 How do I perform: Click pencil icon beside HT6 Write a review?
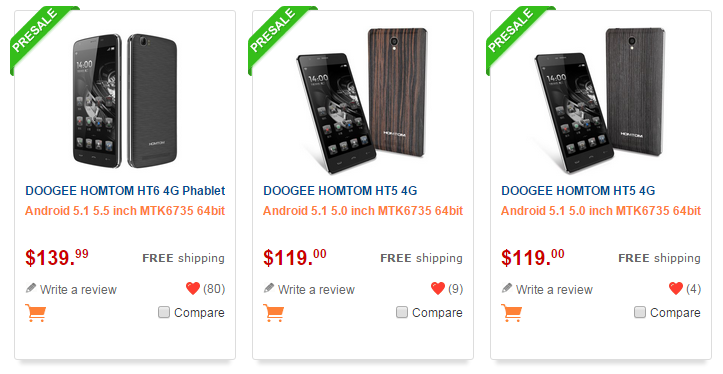[x=31, y=289]
